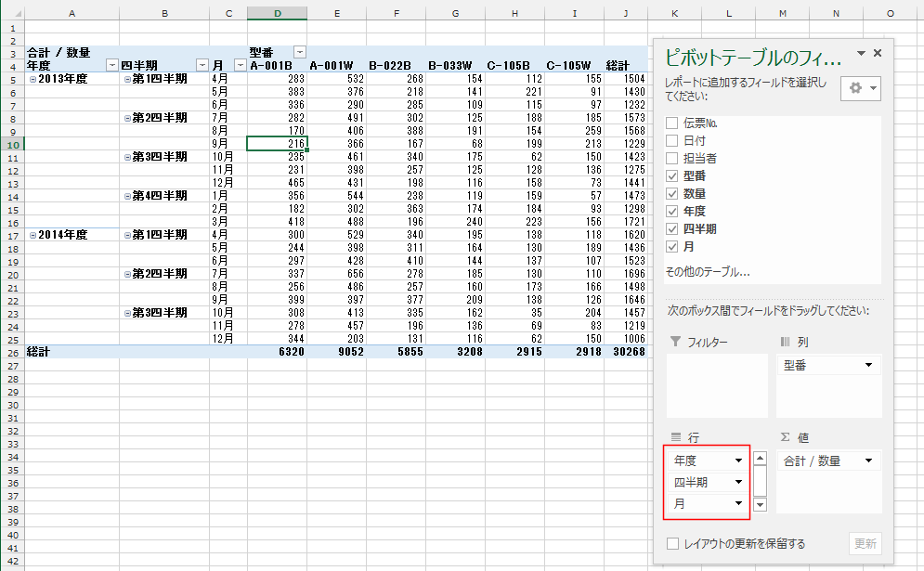Close the PivotTable field list pane
924x571 pixels.
[x=878, y=54]
